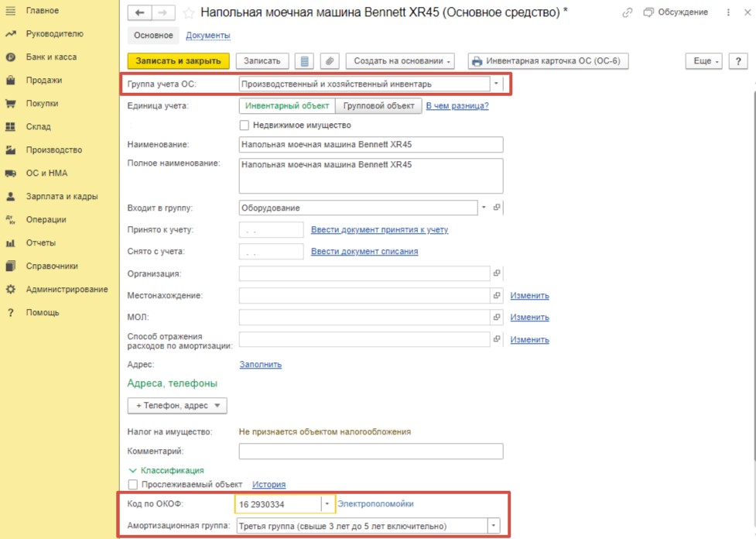Open Банк и касса section
Viewport: 756px width, 539px height.
point(51,57)
